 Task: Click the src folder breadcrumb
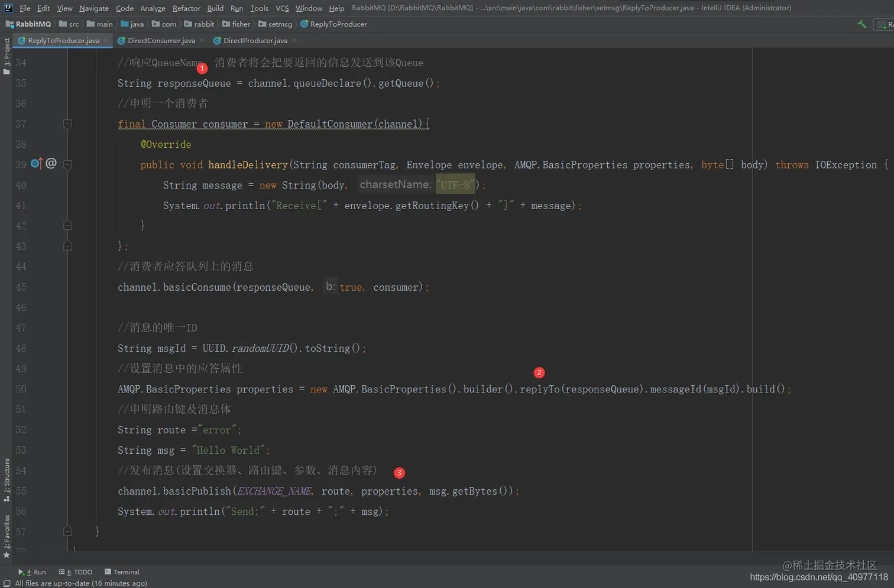[x=69, y=24]
